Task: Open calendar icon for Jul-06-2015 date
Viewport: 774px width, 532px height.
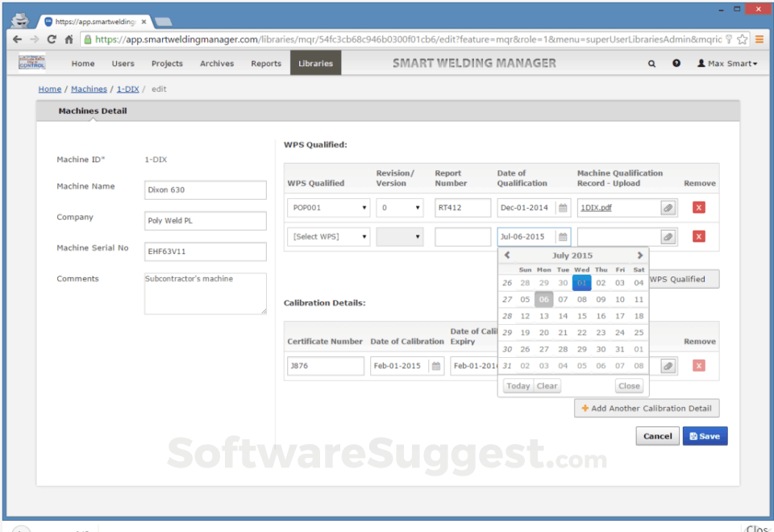Action: tap(563, 237)
